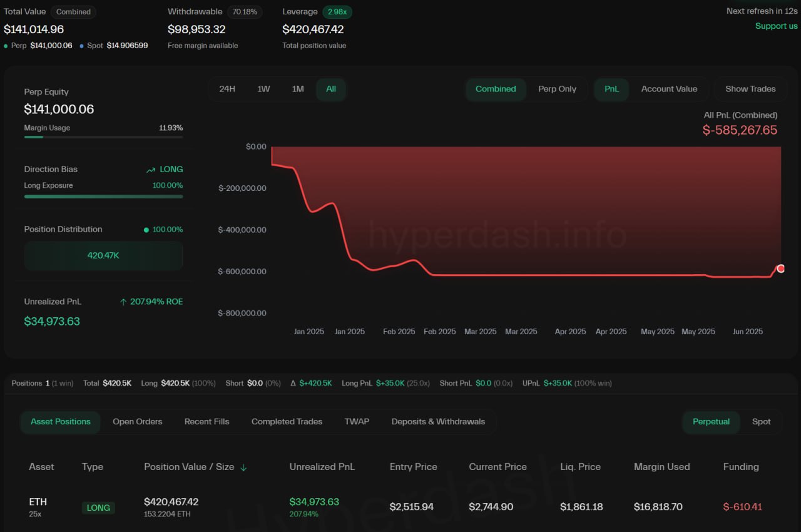Sort by the Margin Used column header

[661, 467]
